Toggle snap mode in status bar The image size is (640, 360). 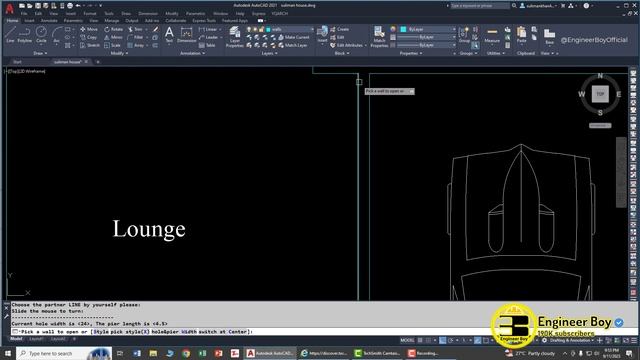coord(428,340)
